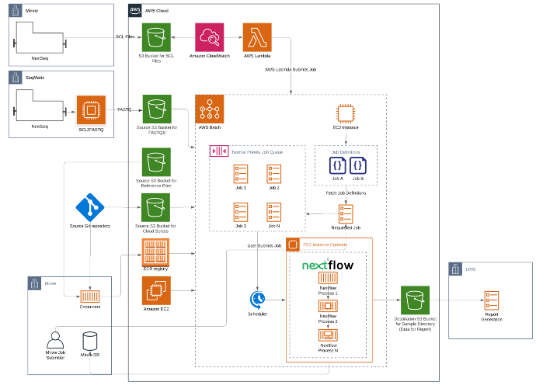
Task: Select the 'Job Definitions' heading text
Action: (346, 152)
